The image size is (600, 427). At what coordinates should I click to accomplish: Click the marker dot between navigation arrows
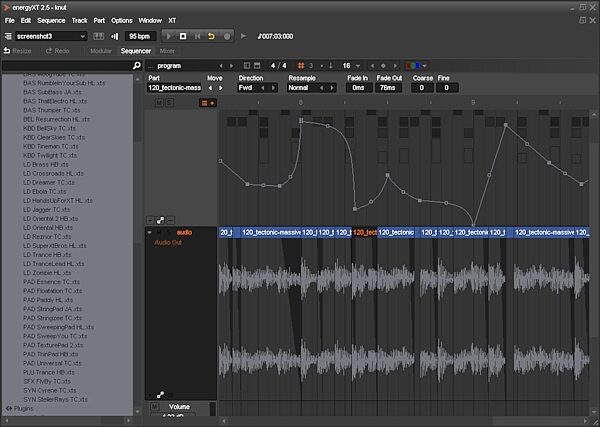(x=383, y=66)
